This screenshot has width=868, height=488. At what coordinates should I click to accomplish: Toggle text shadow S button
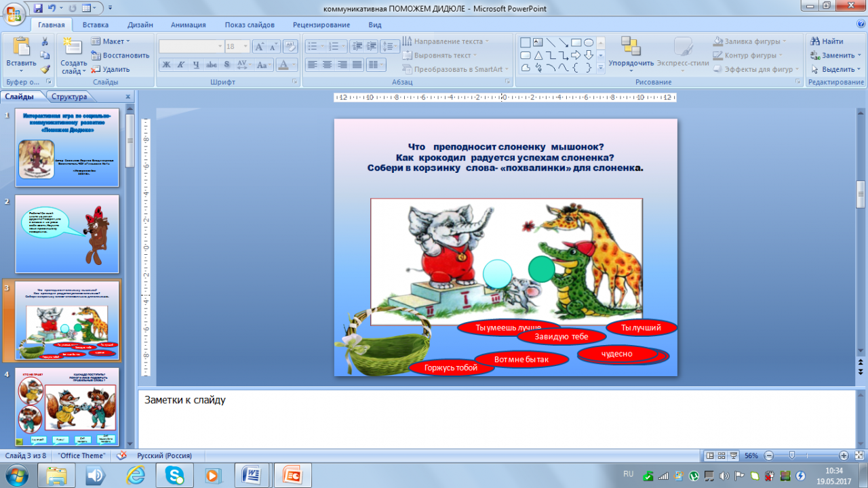click(226, 65)
